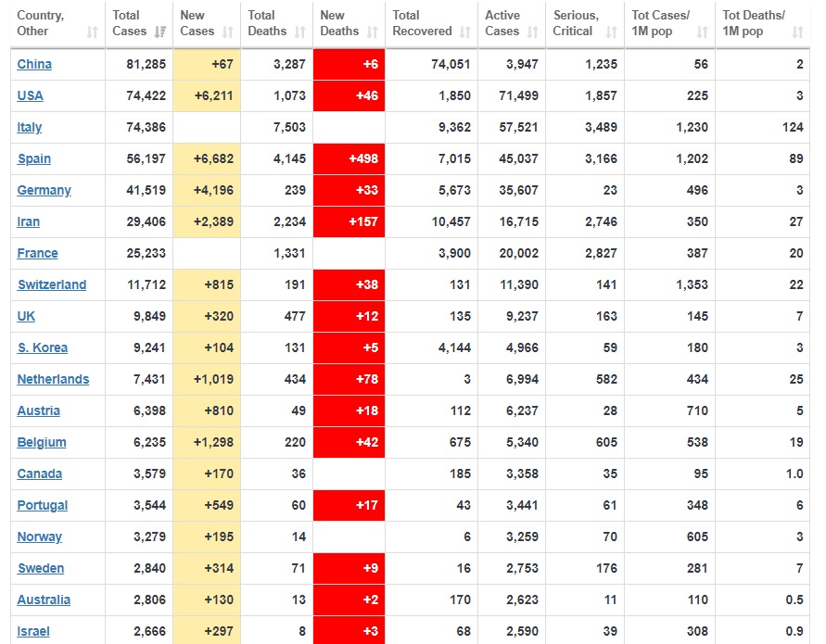
Task: Click sort arrows in Tot Cases/1M pop header
Action: (x=703, y=32)
